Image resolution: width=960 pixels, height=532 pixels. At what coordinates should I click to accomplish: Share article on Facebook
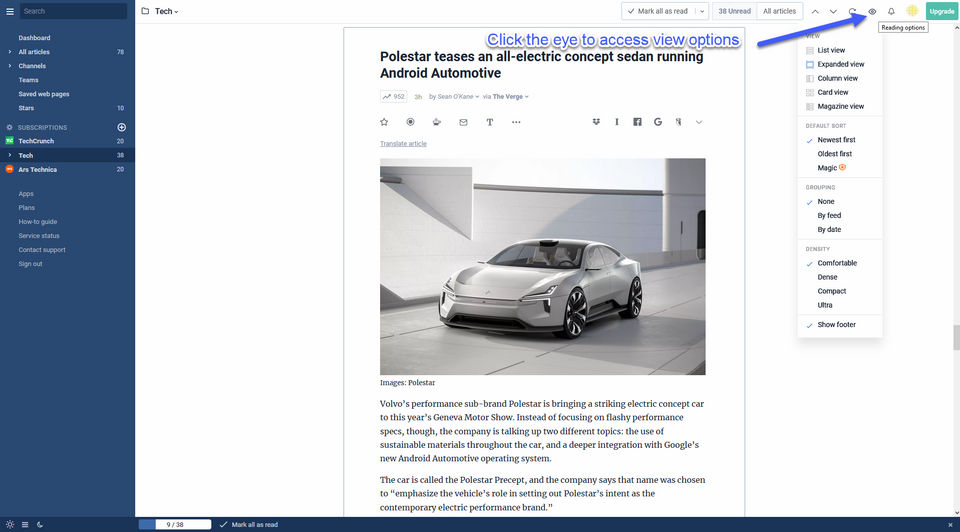coord(637,122)
